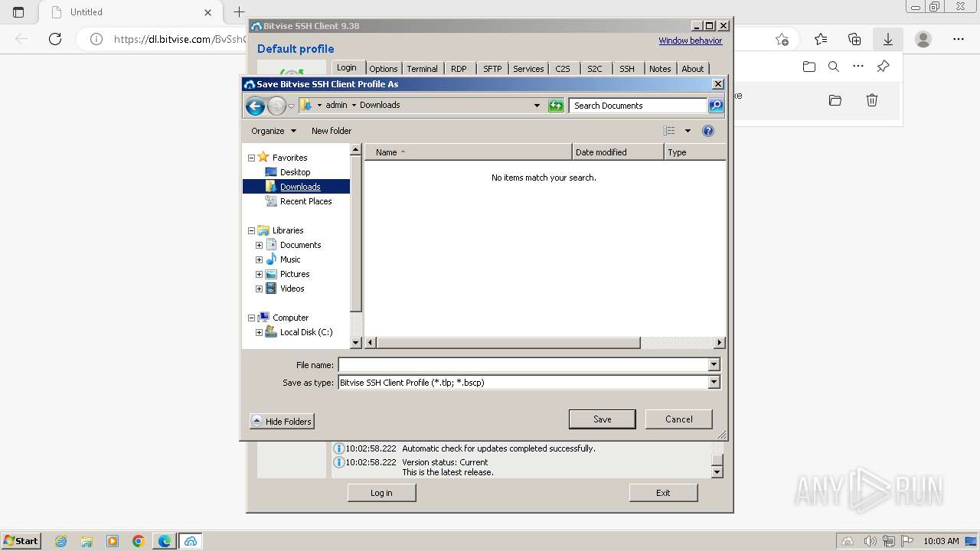The width and height of the screenshot is (980, 551).
Task: Click the search magnifier in Save dialog
Action: click(716, 106)
